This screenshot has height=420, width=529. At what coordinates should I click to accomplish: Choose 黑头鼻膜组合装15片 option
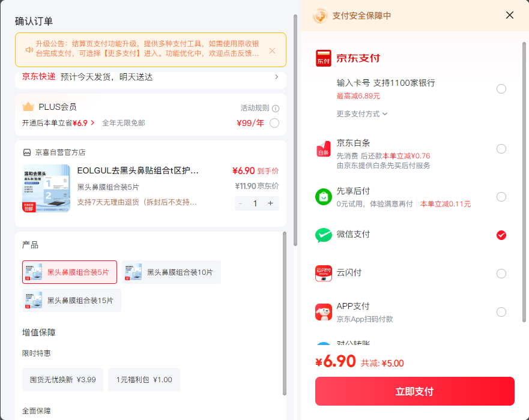(x=71, y=300)
